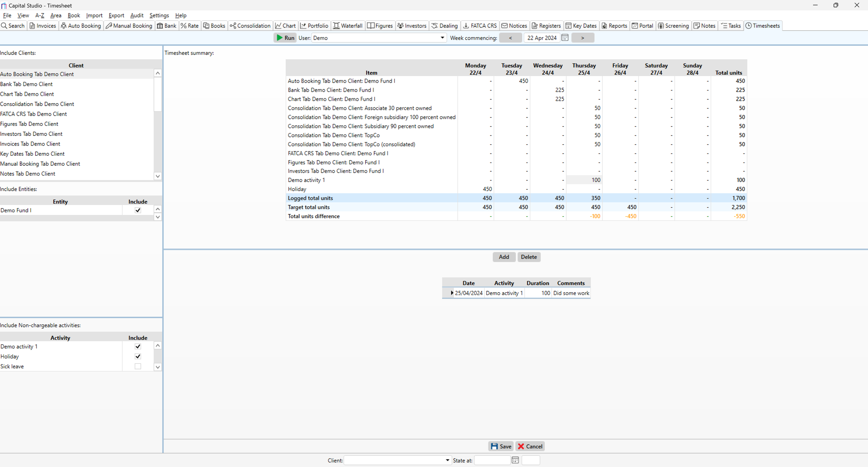This screenshot has height=467, width=868.
Task: Save the timesheet changes
Action: 500,446
